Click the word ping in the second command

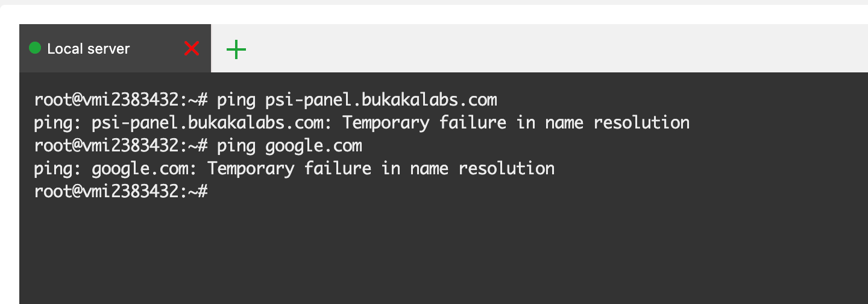click(236, 145)
